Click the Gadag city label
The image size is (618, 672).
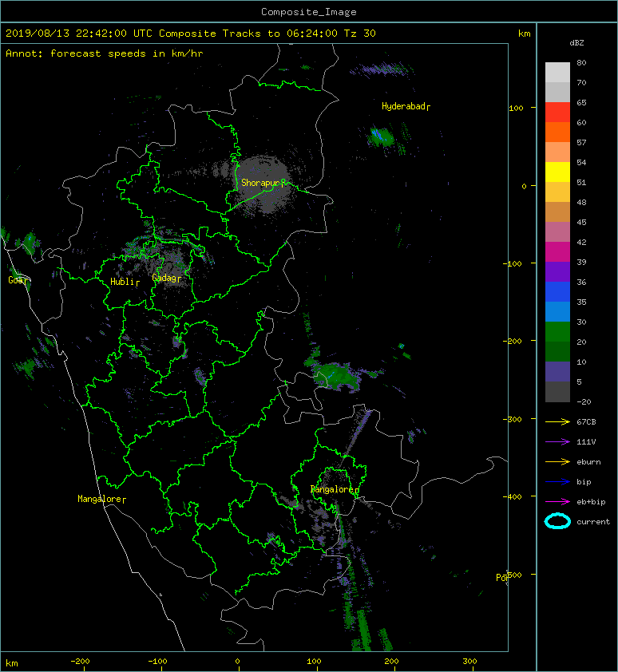coord(166,278)
